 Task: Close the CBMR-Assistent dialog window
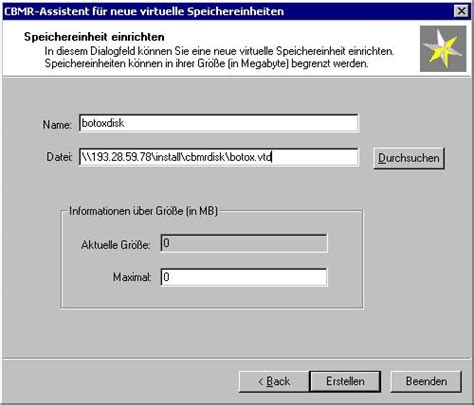coord(461,11)
